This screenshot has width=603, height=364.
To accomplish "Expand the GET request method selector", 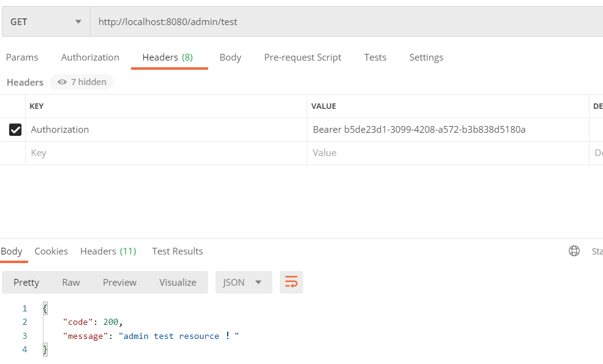I will tap(46, 21).
